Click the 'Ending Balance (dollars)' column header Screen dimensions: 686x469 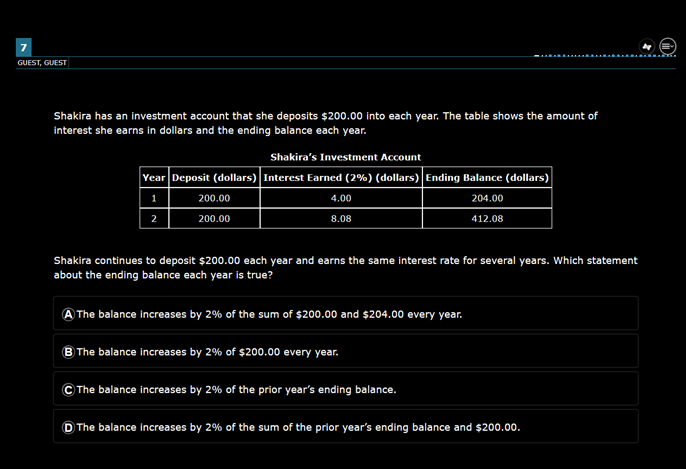pos(487,178)
